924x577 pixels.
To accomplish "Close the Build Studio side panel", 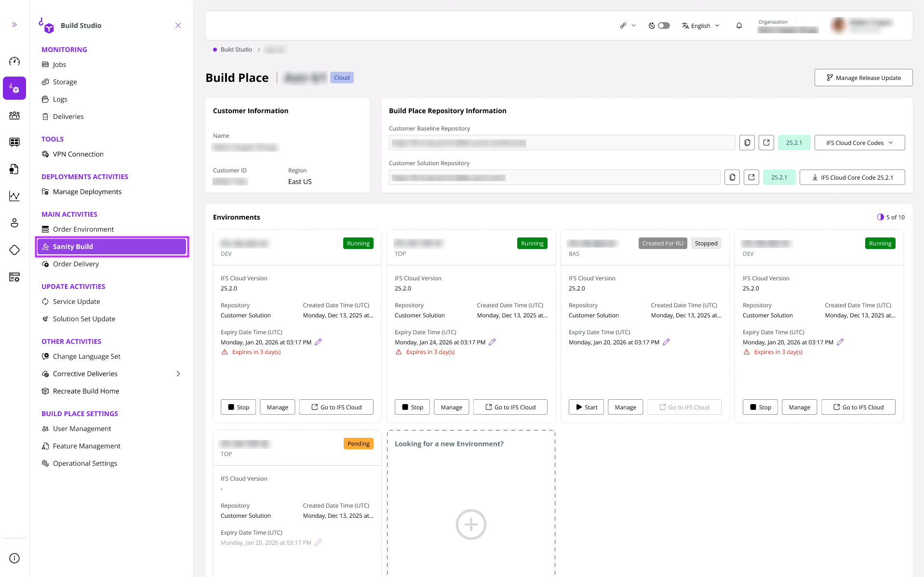I will point(178,26).
